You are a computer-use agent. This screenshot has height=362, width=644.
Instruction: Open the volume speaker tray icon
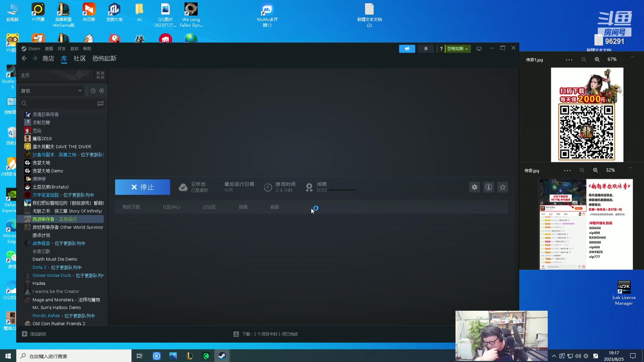578,356
